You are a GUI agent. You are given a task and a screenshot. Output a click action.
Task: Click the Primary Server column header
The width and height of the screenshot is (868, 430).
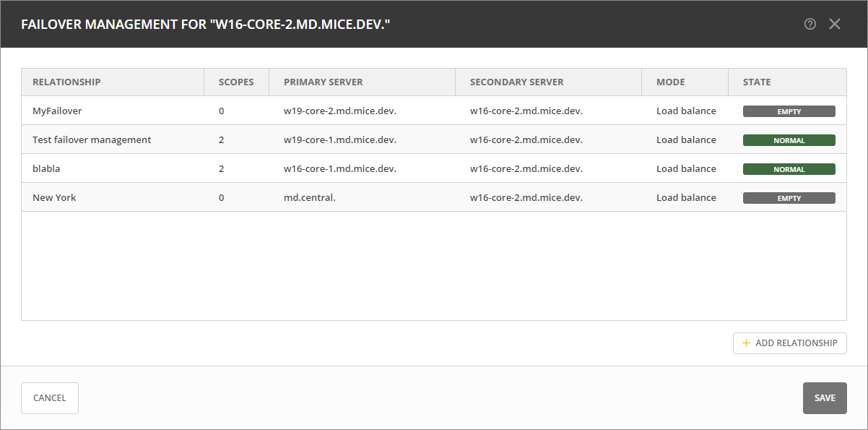click(x=323, y=82)
